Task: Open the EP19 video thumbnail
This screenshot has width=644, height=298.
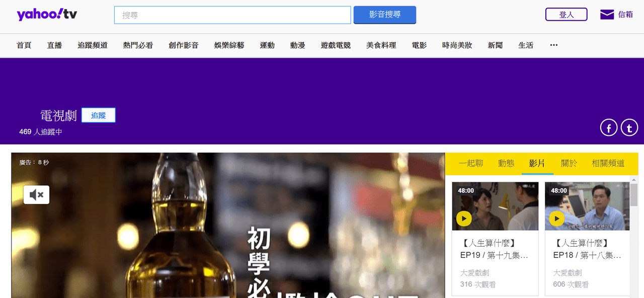Action: coord(495,206)
